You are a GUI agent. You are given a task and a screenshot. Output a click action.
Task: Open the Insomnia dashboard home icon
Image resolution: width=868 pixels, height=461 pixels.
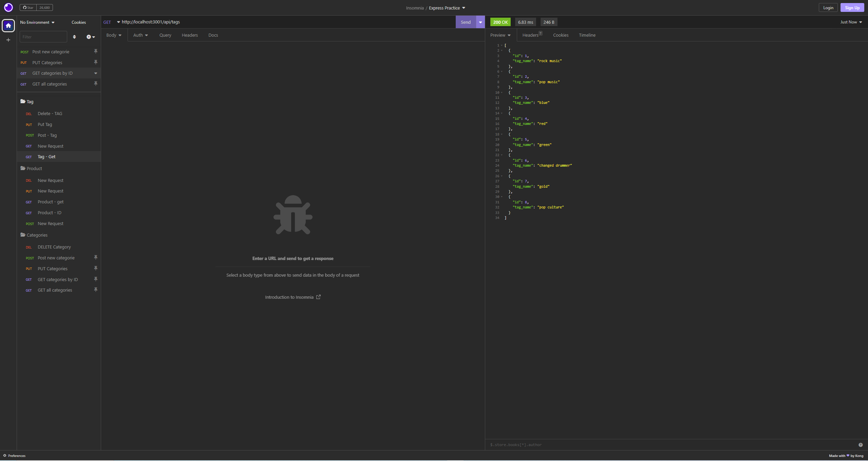8,25
